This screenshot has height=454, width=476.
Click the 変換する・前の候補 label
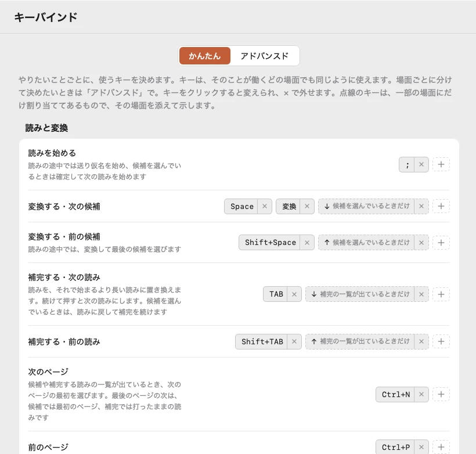coord(64,236)
